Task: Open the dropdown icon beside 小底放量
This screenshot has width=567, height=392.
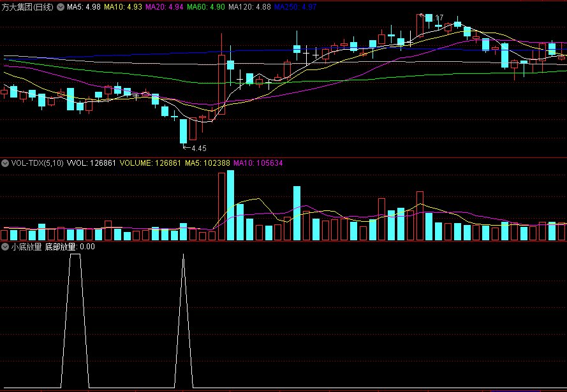Action: point(5,247)
